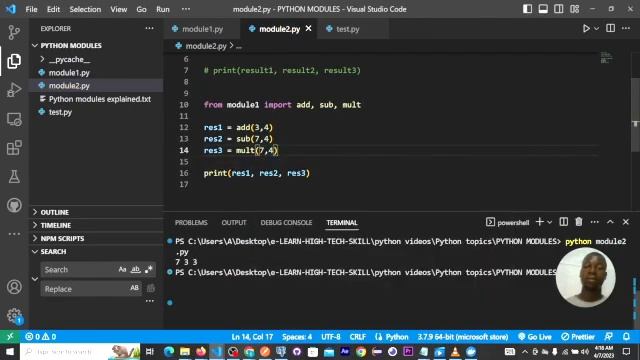Open the Selection menu
640x360 pixels.
(85, 9)
